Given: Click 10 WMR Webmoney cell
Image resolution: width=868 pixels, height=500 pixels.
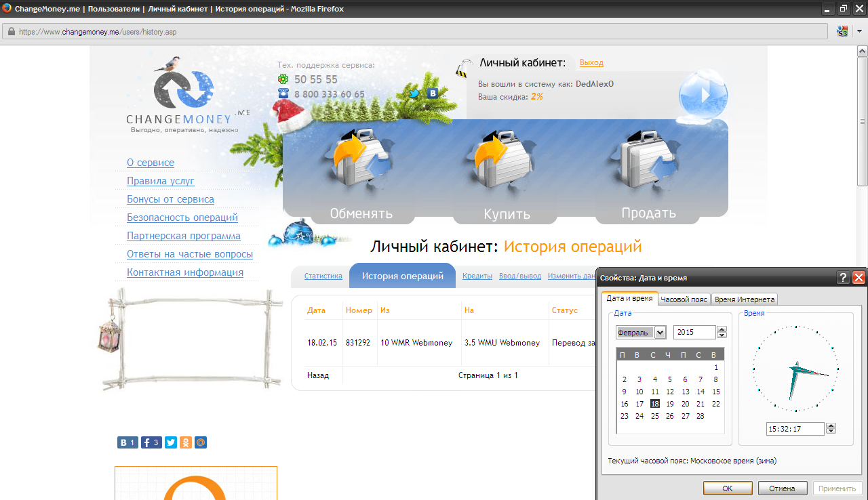Looking at the screenshot, I should point(416,343).
